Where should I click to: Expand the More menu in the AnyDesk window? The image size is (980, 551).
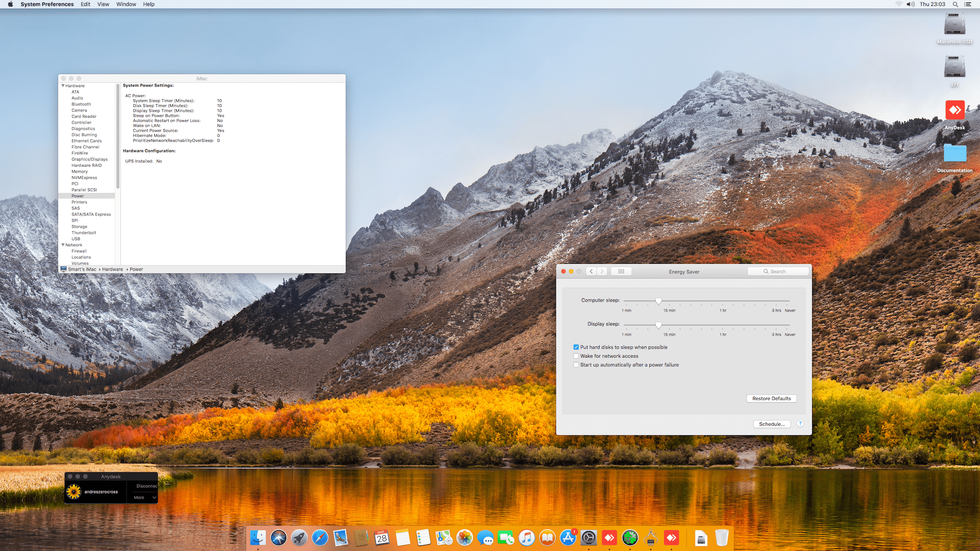142,497
